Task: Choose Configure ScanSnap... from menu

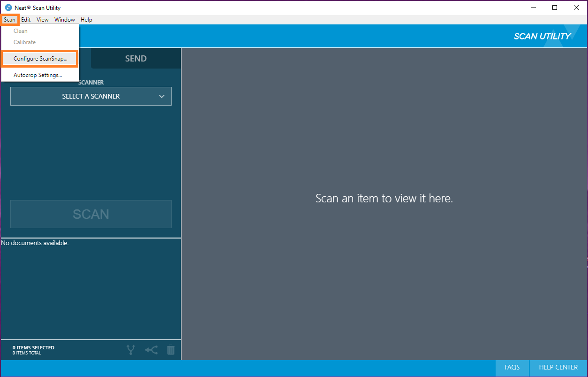Action: (x=40, y=59)
